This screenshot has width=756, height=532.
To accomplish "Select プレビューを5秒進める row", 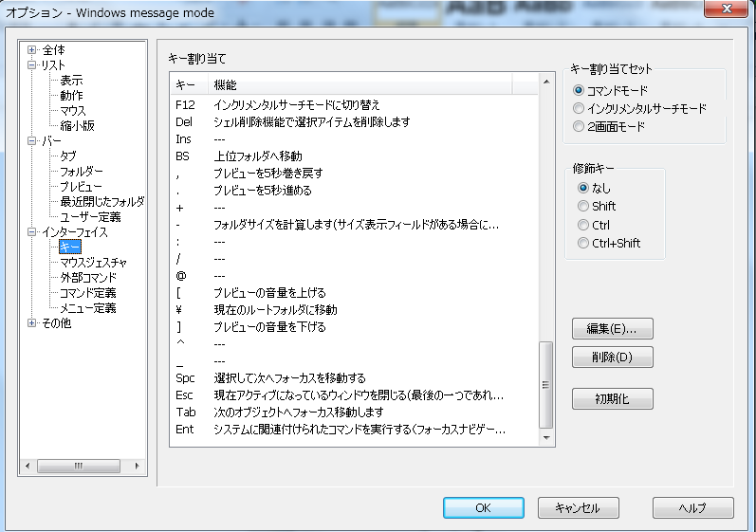I will click(x=355, y=191).
